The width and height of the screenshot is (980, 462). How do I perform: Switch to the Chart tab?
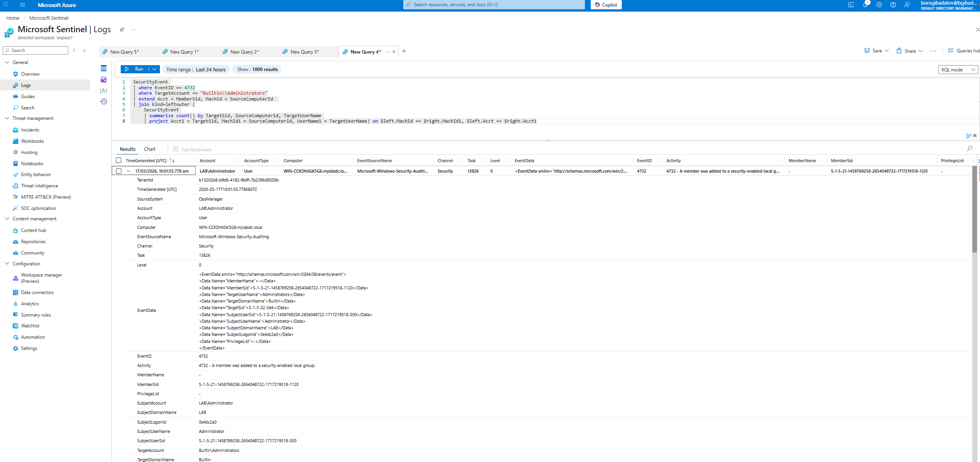tap(149, 149)
